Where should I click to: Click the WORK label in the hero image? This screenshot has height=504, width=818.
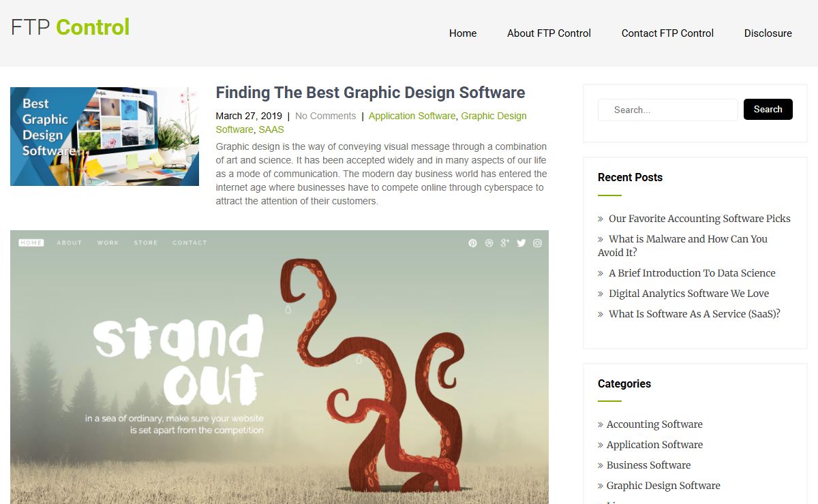click(108, 242)
